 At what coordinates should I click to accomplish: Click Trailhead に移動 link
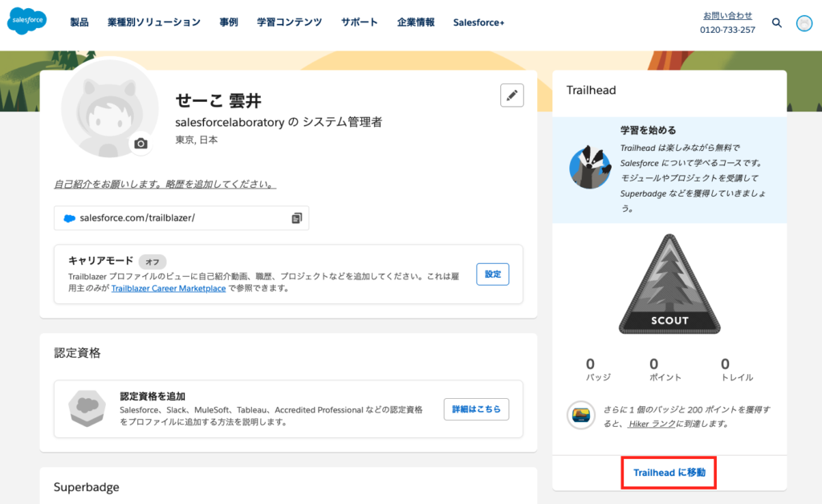669,473
